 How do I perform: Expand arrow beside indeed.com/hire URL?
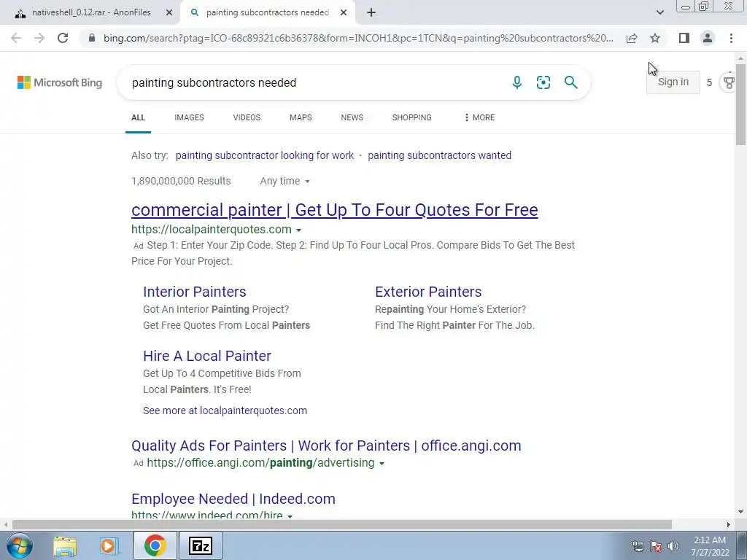pos(290,516)
